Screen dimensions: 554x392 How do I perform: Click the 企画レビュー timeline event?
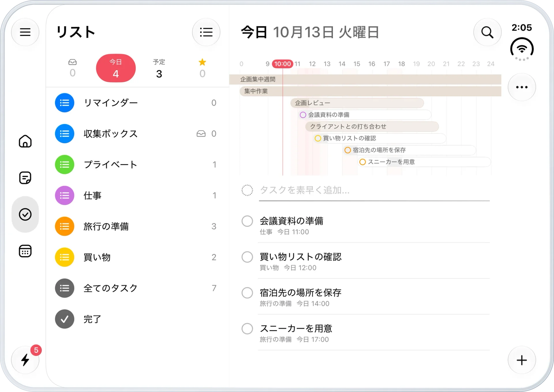pyautogui.click(x=357, y=103)
